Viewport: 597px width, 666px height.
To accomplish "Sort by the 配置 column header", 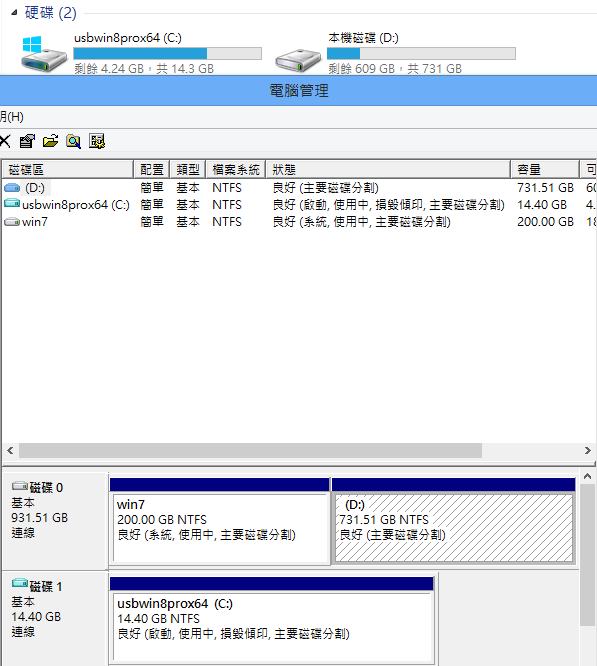I will pyautogui.click(x=152, y=169).
